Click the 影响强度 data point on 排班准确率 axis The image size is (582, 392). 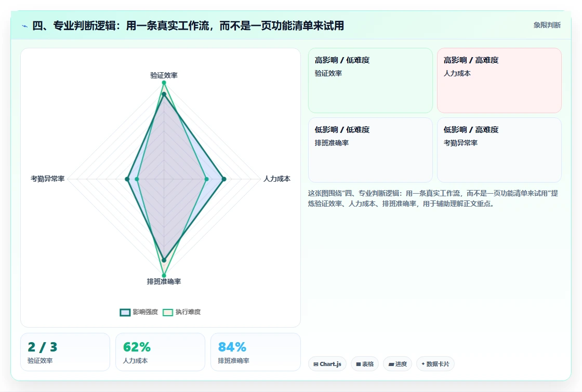point(164,260)
